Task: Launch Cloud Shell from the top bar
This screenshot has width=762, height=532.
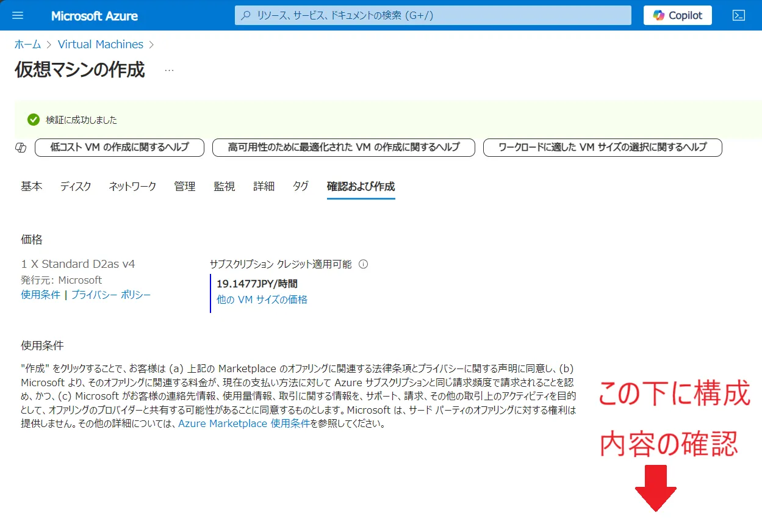Action: point(739,15)
